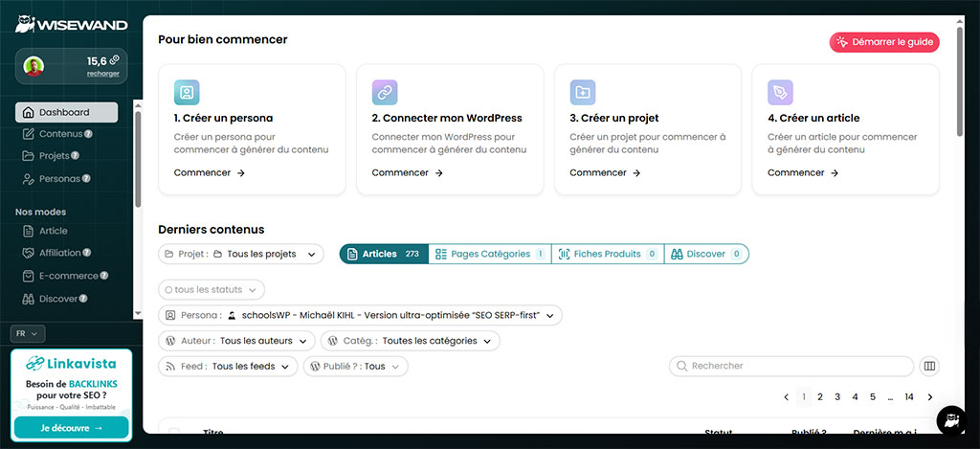This screenshot has height=449, width=980.
Task: Open the owl chat bubble at bottom right
Action: [951, 421]
